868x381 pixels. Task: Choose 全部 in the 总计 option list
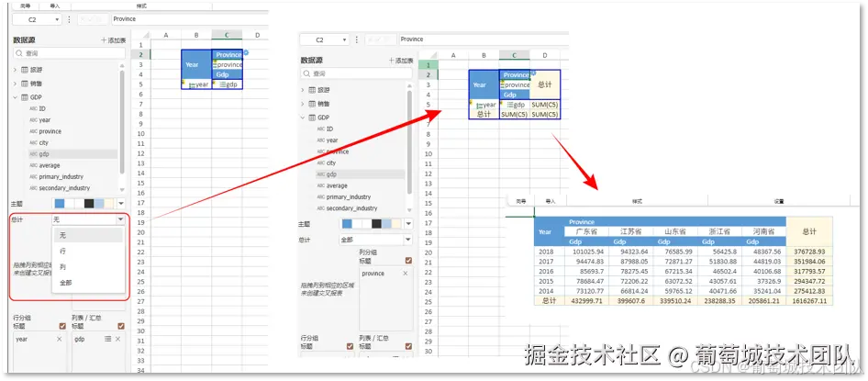click(87, 283)
